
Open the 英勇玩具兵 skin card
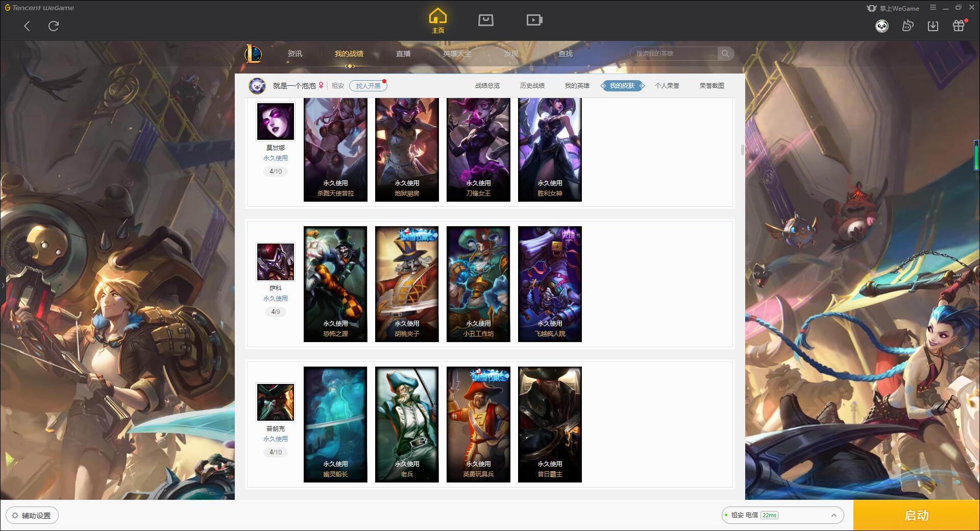click(478, 424)
